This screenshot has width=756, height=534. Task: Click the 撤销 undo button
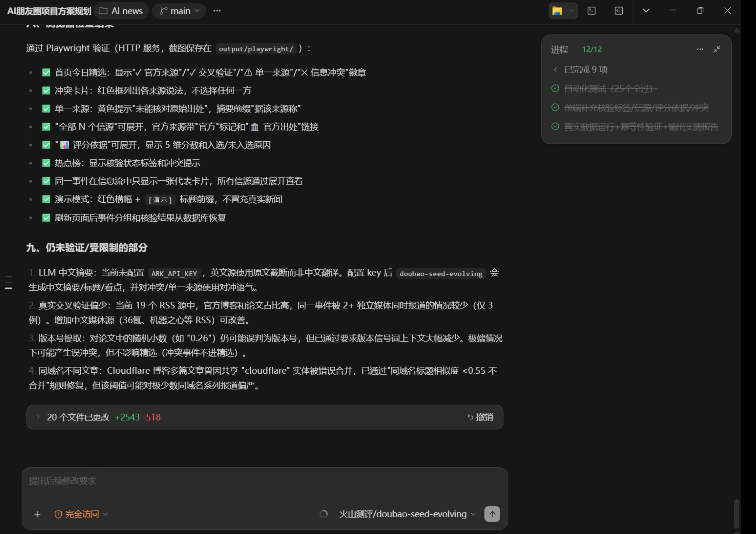pos(480,417)
